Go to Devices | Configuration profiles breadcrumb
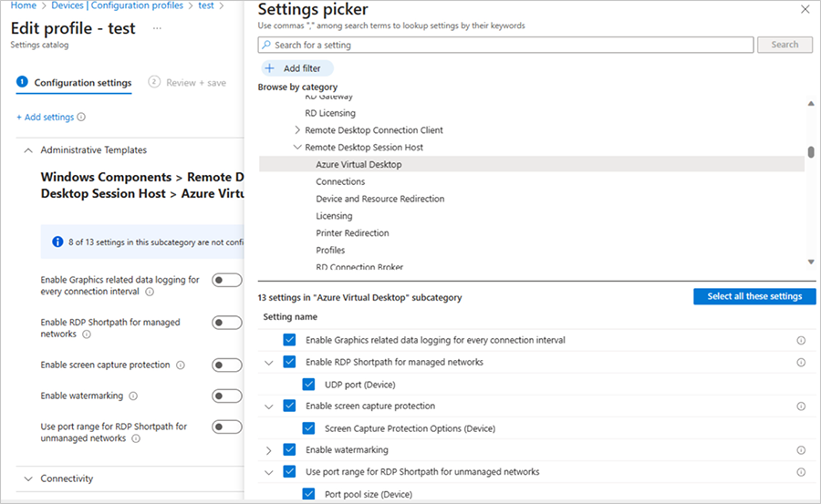 pyautogui.click(x=118, y=5)
